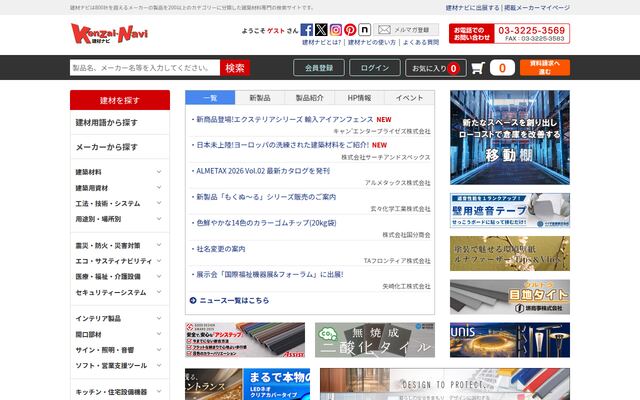Open the 目地タイト banner
This screenshot has height=400, width=640.
tap(510, 297)
